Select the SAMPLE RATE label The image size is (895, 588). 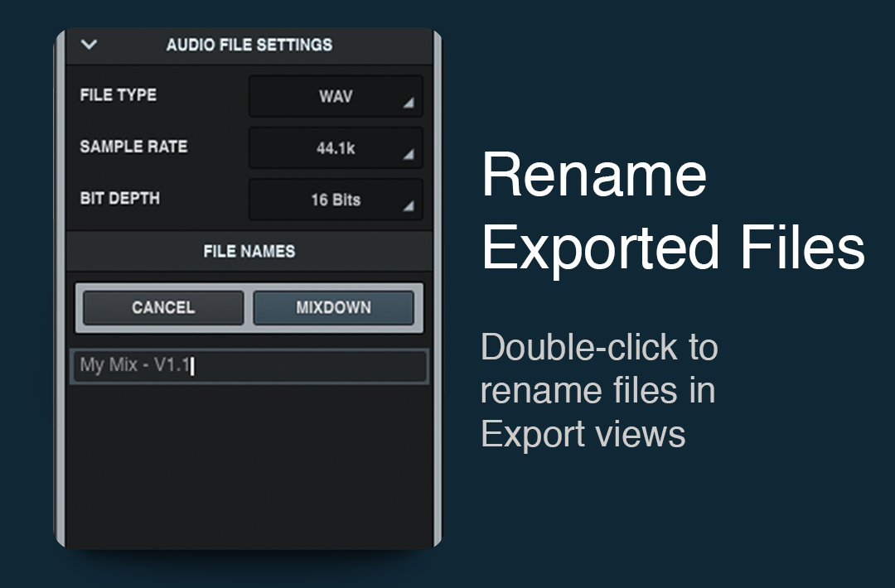click(134, 147)
